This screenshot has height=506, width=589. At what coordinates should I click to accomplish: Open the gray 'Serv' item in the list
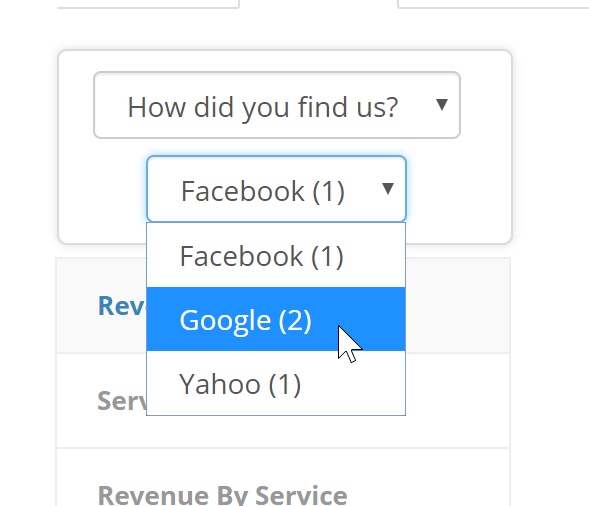click(122, 401)
